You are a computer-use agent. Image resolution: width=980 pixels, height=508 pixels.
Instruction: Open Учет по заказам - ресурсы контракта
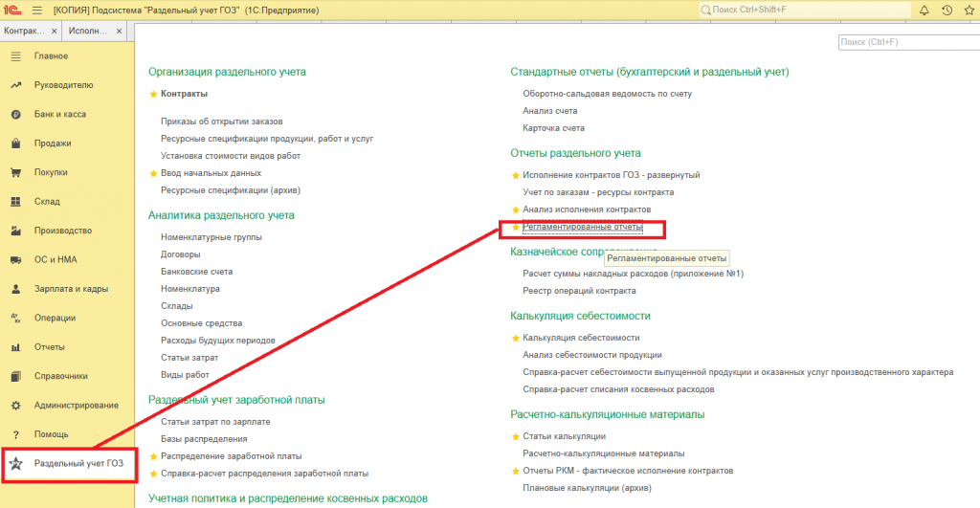(x=598, y=192)
